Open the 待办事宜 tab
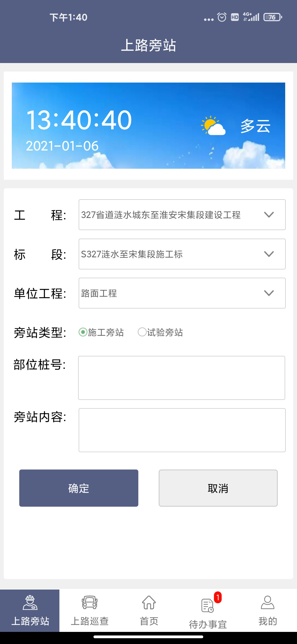The image size is (297, 644). [x=208, y=610]
